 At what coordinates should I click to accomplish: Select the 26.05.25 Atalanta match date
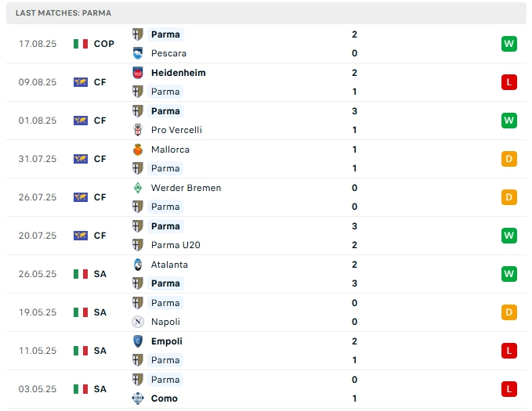click(38, 274)
